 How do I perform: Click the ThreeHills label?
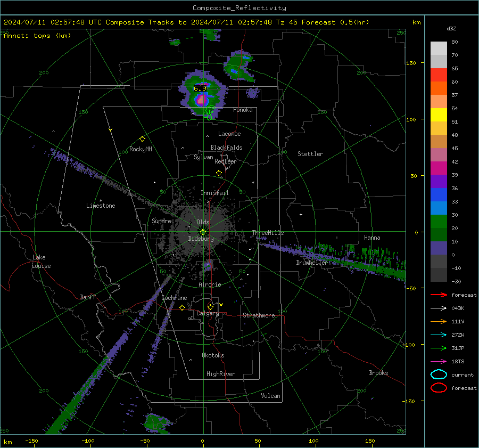click(x=268, y=233)
